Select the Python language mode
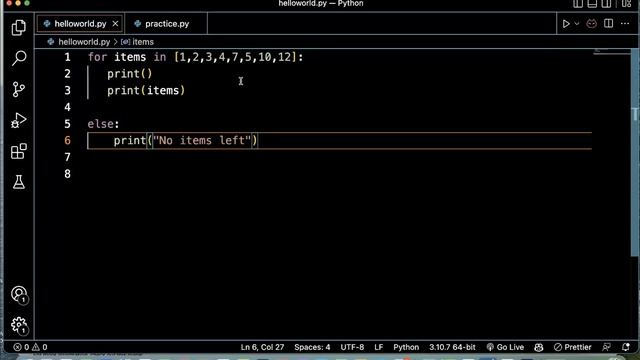Screen dimensions: 640x360 406,347
